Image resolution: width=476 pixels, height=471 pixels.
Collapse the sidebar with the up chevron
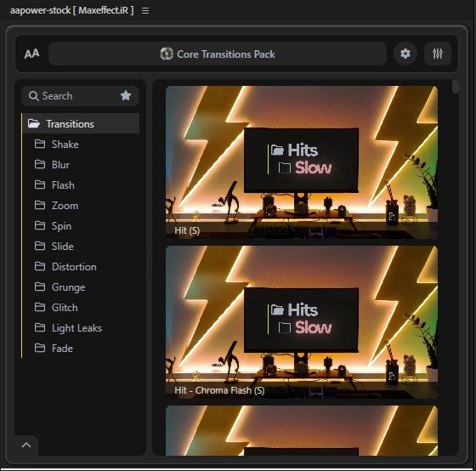tap(26, 445)
